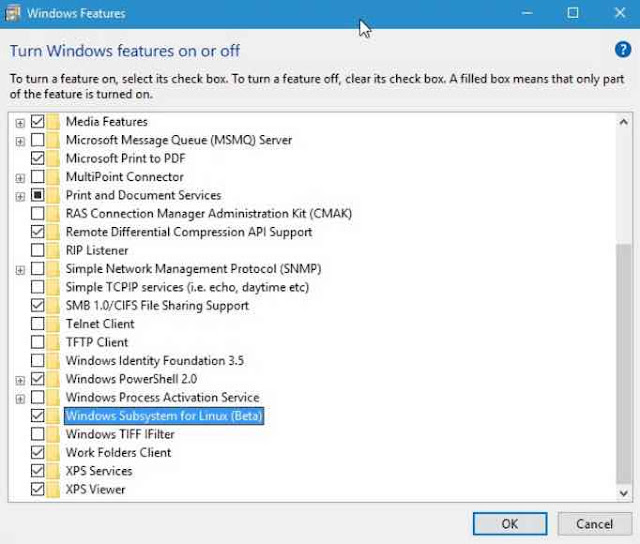Expand Print and Document Services node

pyautogui.click(x=20, y=196)
